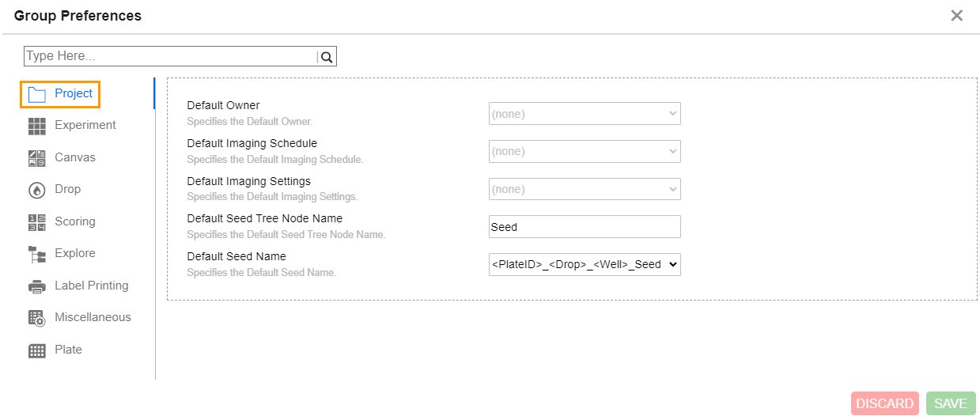Switch to the Experiment preferences tab

[x=85, y=125]
